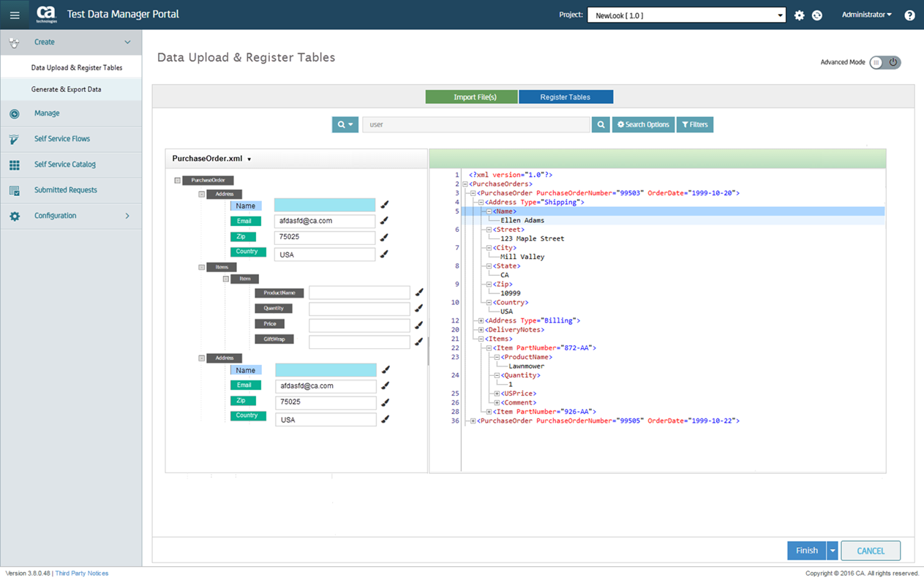Click the empty ProductName input field
The width and height of the screenshot is (924, 580).
coord(359,293)
